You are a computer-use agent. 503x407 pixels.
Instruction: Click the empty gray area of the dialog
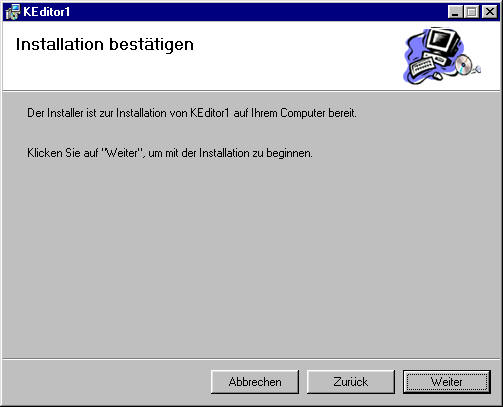point(251,260)
